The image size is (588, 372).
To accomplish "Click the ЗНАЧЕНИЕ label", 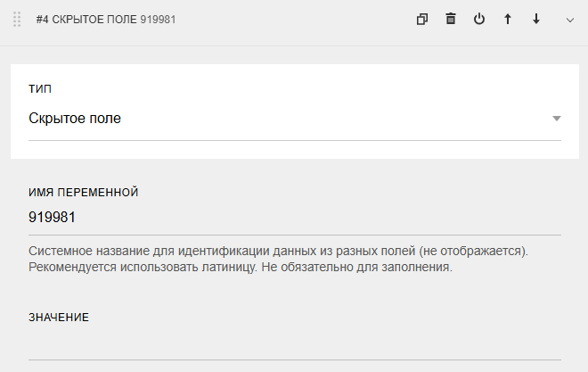I will 59,317.
